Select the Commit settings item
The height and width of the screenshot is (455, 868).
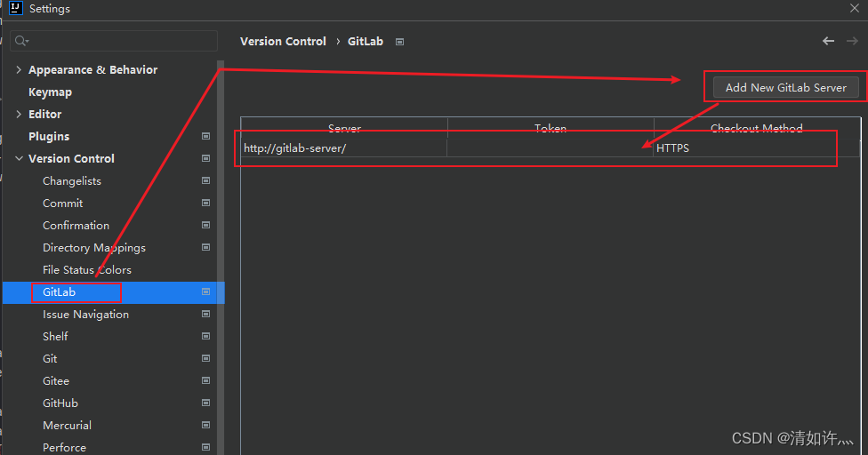click(62, 203)
